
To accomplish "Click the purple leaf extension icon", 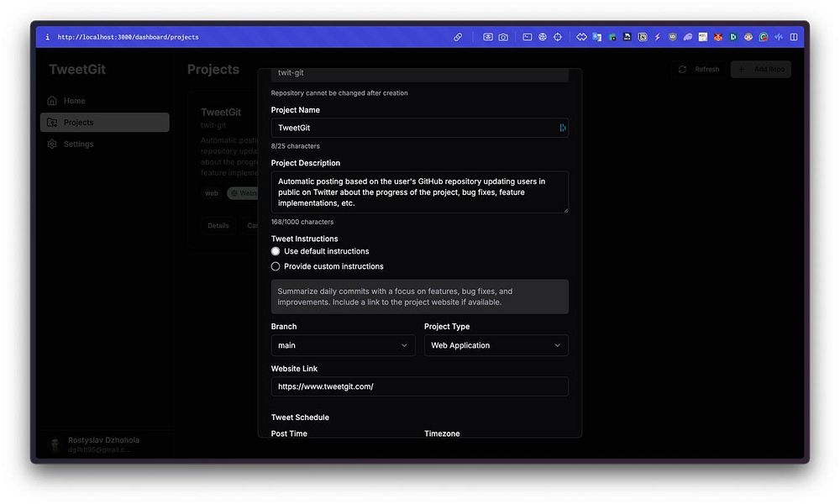I will (x=688, y=37).
